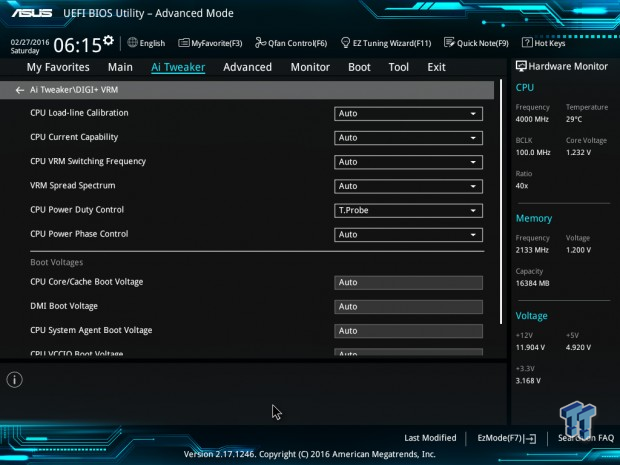Select the CPU Current Capability label
The image size is (620, 465).
74,137
